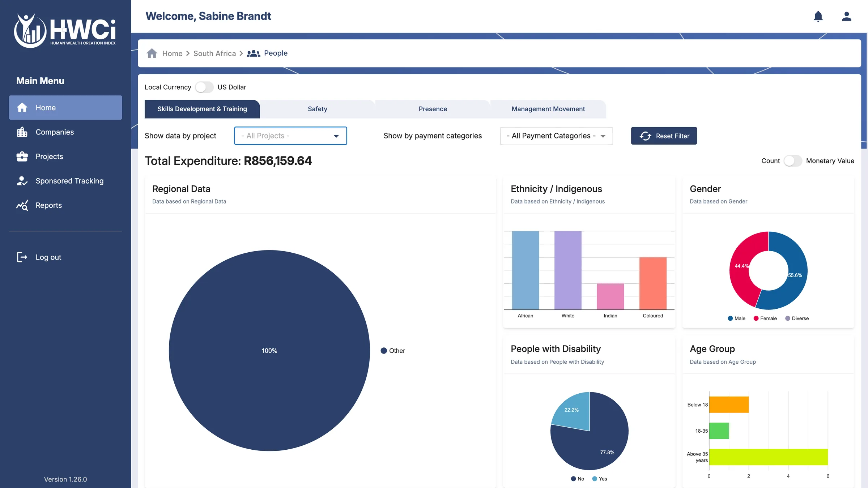The width and height of the screenshot is (868, 488).
Task: Toggle Local Currency to US Dollar switch
Action: [x=204, y=87]
